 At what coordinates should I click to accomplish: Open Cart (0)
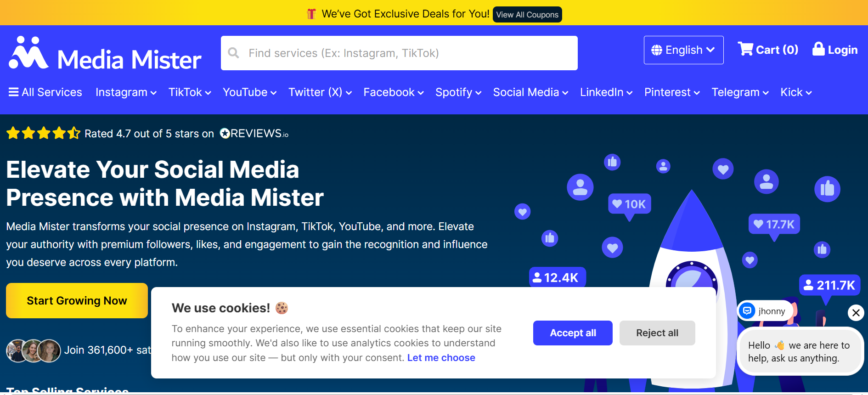coord(768,50)
